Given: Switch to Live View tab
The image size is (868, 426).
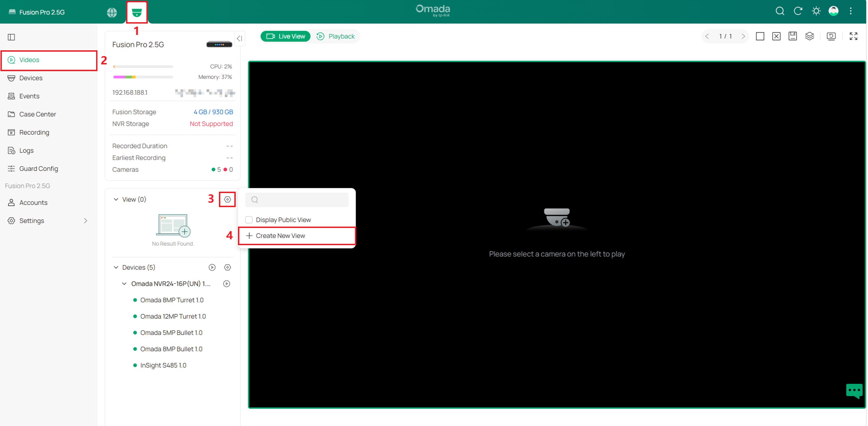Looking at the screenshot, I should [x=285, y=36].
